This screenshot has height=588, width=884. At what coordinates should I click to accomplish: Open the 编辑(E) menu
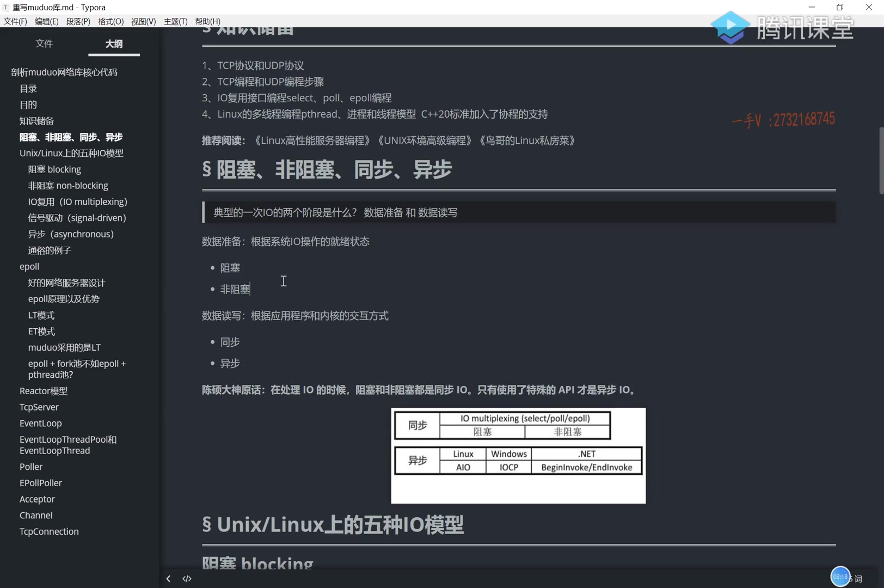tap(46, 21)
